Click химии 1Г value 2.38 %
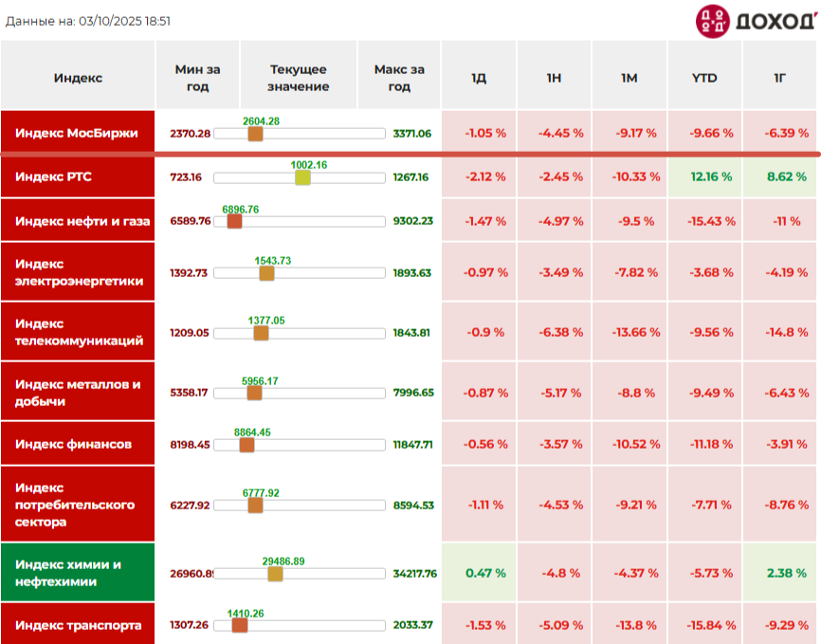The height and width of the screenshot is (644, 821). point(787,573)
